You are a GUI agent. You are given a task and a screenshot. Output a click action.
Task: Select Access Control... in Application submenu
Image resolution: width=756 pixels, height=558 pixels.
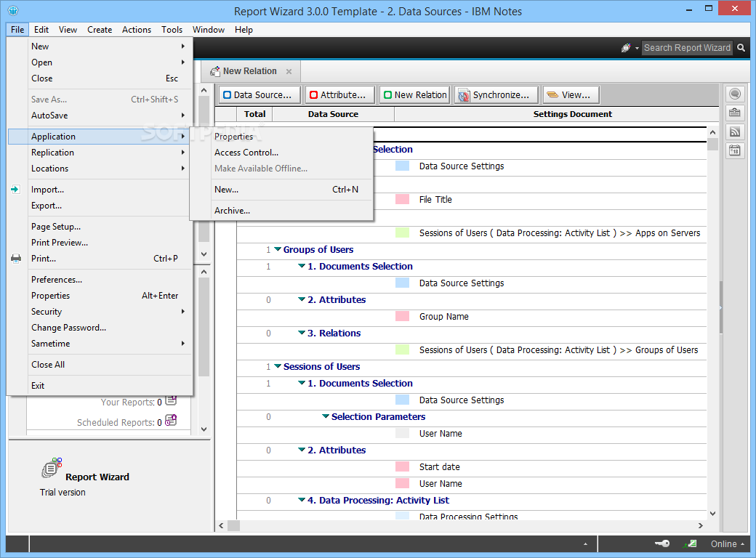point(282,153)
